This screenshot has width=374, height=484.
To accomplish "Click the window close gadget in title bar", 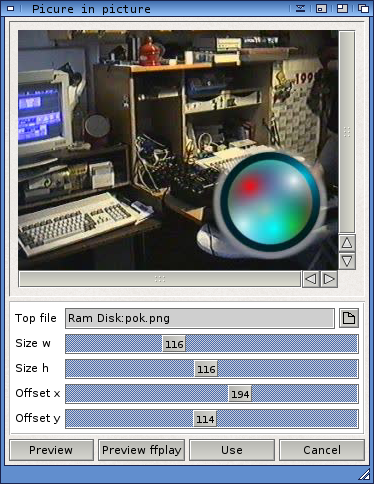I will [11, 8].
